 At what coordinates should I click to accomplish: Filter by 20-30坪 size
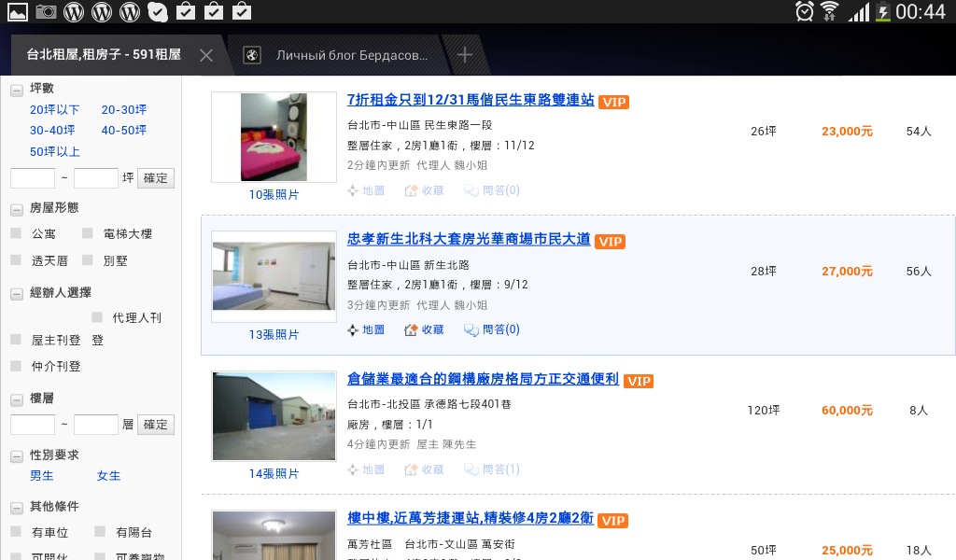tap(124, 110)
